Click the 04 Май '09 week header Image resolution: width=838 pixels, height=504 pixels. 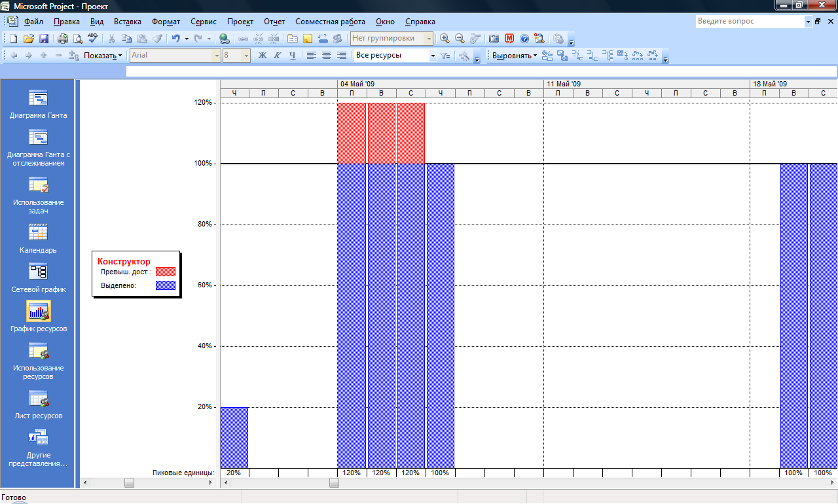coord(441,84)
